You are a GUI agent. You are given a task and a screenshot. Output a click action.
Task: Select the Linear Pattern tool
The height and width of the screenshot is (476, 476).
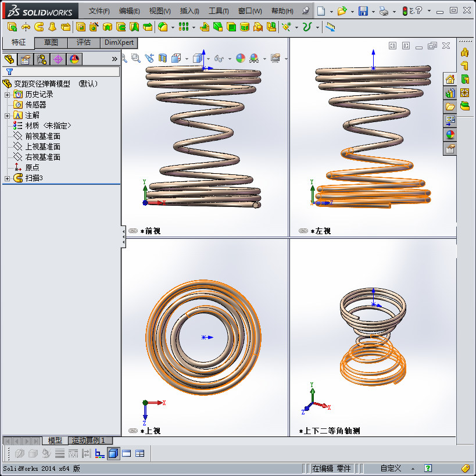pos(184,27)
